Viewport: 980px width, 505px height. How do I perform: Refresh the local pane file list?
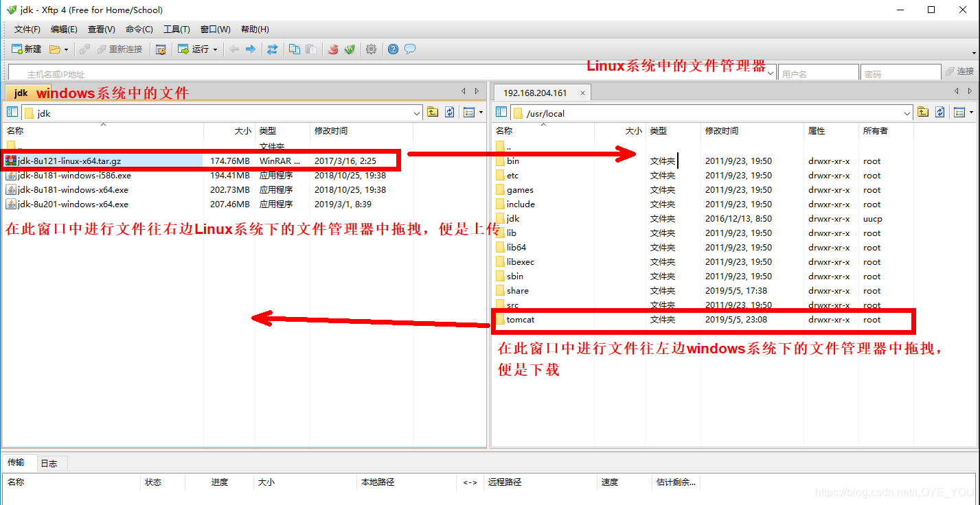point(450,113)
